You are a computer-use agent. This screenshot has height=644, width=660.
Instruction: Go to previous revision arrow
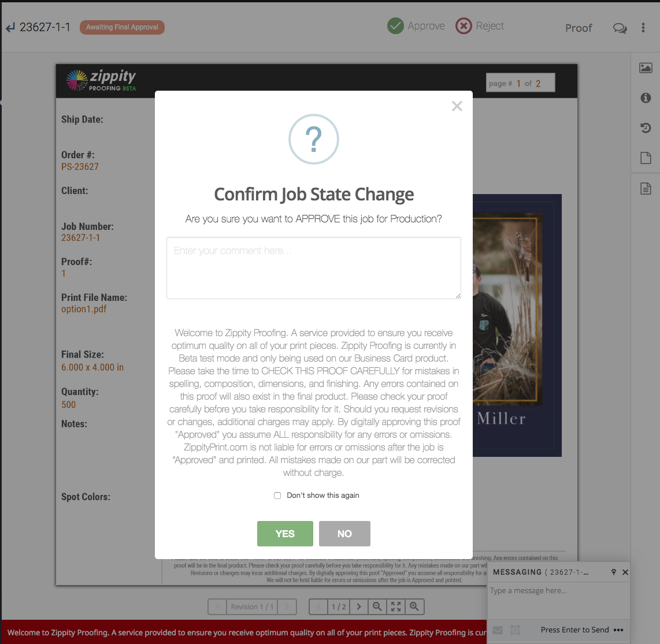pyautogui.click(x=218, y=606)
